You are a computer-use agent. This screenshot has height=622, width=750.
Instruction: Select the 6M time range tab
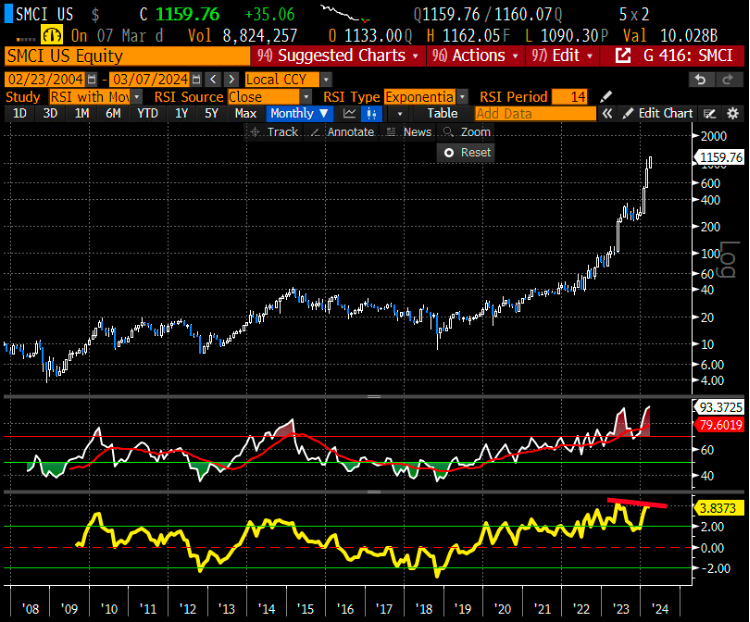[x=113, y=113]
